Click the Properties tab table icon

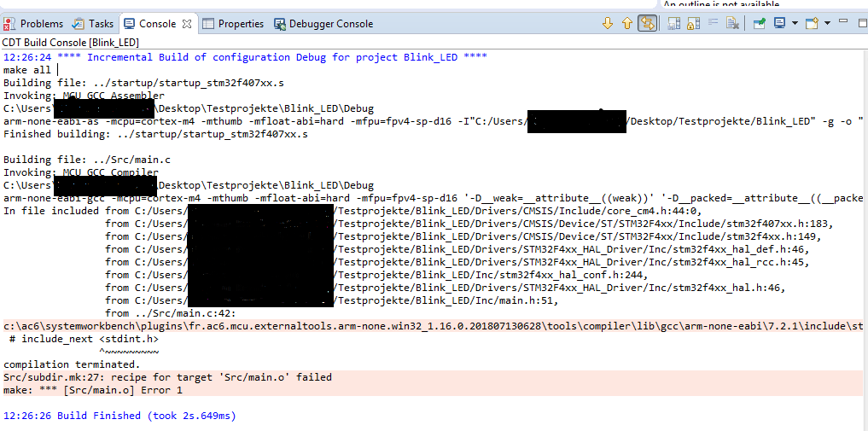pyautogui.click(x=207, y=24)
